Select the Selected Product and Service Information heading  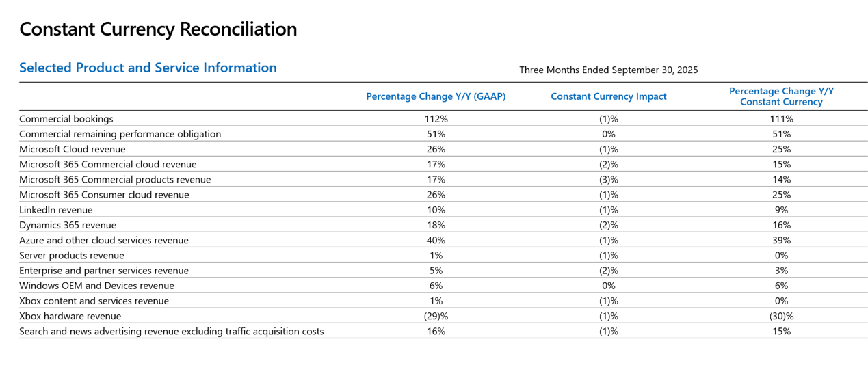(148, 68)
